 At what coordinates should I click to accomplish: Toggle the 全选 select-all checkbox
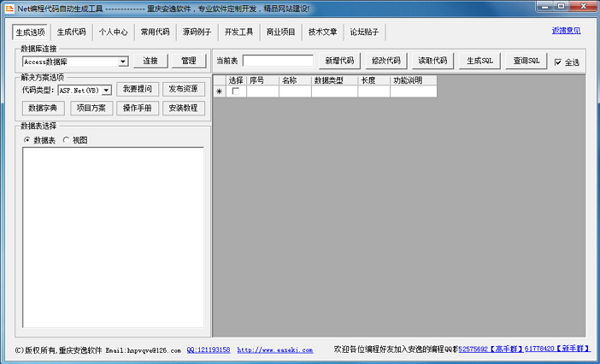pos(558,62)
